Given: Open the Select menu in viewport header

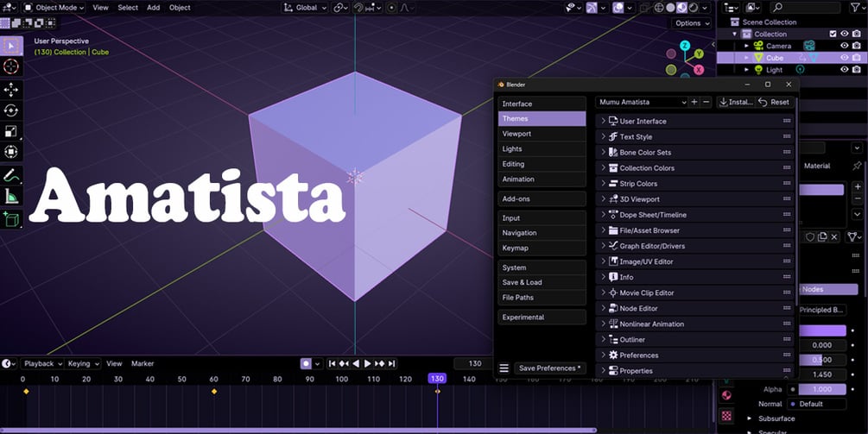Looking at the screenshot, I should tap(128, 8).
